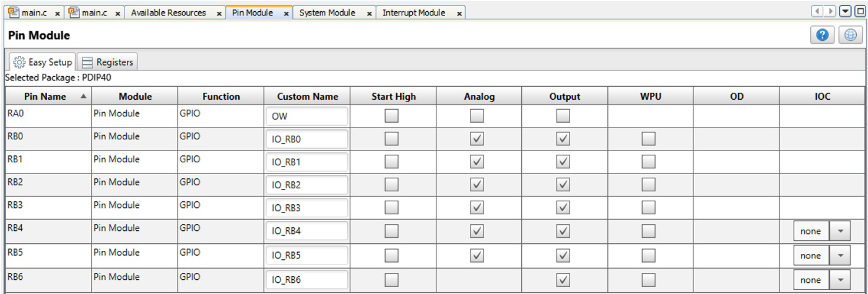Expand the IOC dropdown for RB5

point(840,256)
